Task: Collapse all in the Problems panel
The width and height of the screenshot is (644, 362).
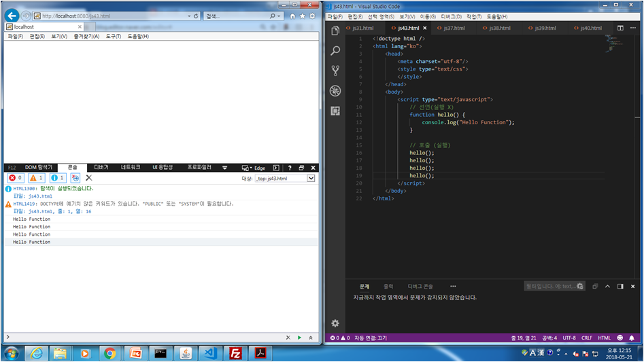Action: pos(595,286)
